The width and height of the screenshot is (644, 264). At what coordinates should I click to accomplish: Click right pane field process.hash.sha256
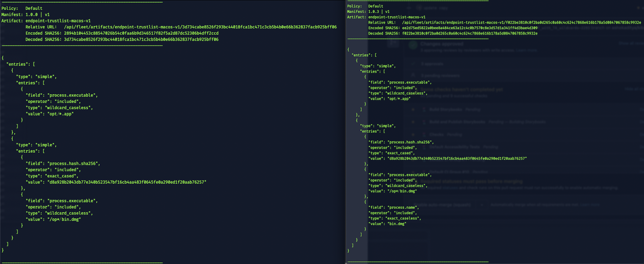click(401, 142)
